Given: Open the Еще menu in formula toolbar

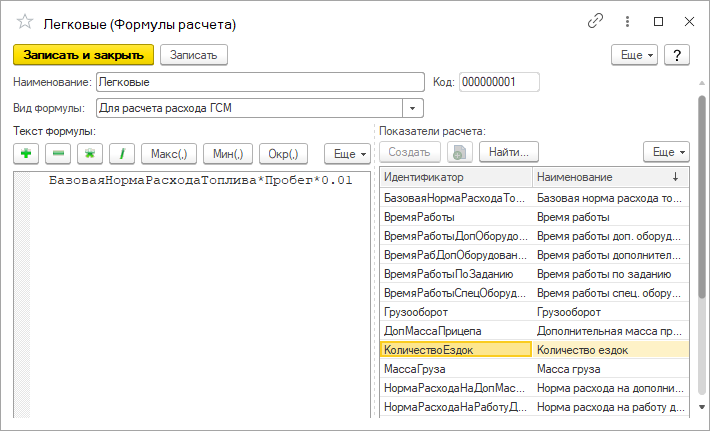Looking at the screenshot, I should pos(349,153).
